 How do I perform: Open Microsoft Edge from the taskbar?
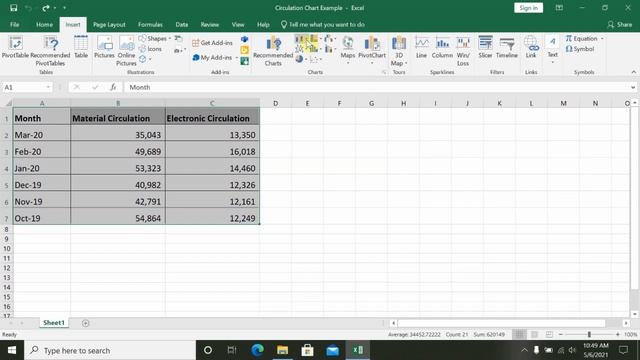tap(257, 350)
